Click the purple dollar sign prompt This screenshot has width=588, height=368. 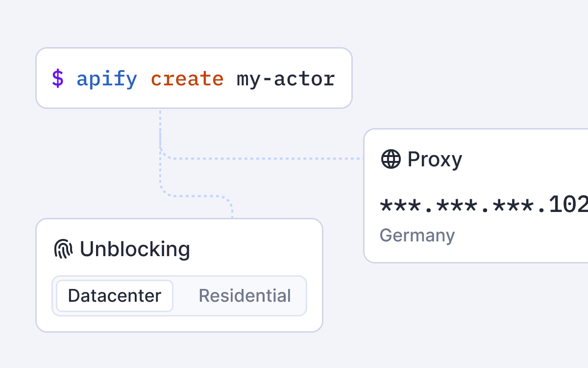tap(58, 79)
